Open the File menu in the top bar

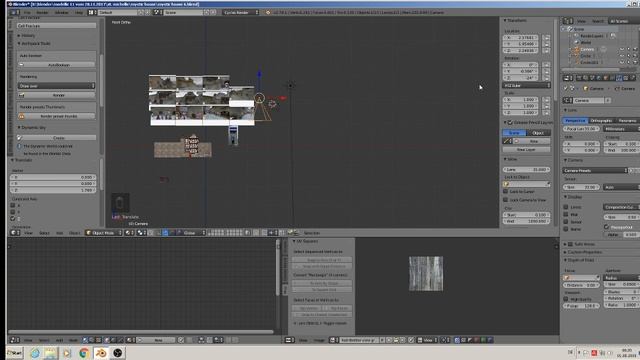(27, 13)
